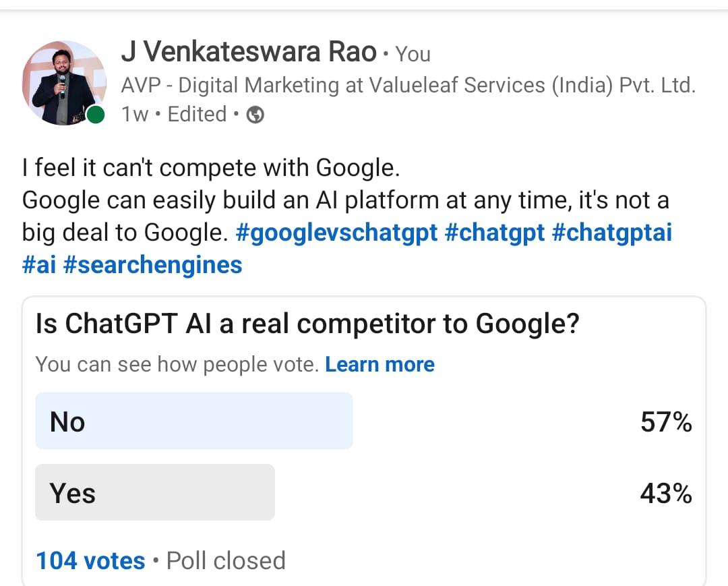Click the Poll closed status text

click(x=226, y=560)
